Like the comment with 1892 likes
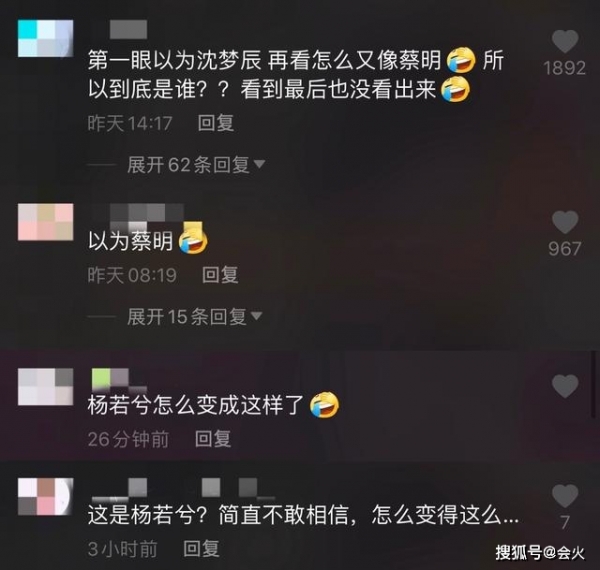Image resolution: width=600 pixels, height=570 pixels. (565, 41)
